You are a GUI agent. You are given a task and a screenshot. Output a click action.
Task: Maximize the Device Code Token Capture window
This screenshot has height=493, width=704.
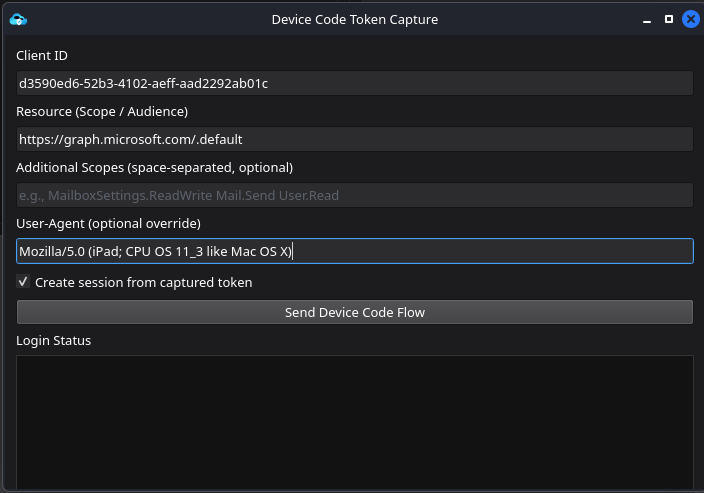coord(669,19)
